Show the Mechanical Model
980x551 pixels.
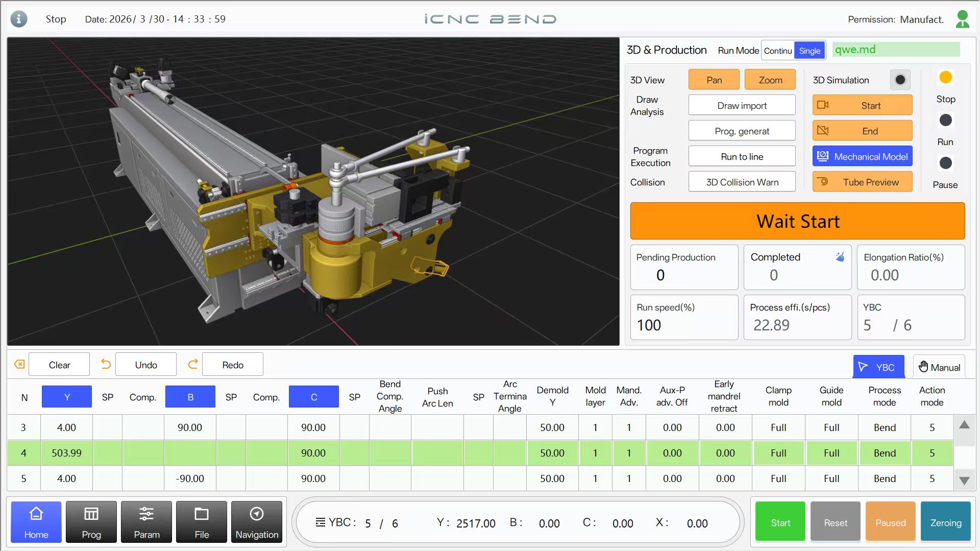862,156
